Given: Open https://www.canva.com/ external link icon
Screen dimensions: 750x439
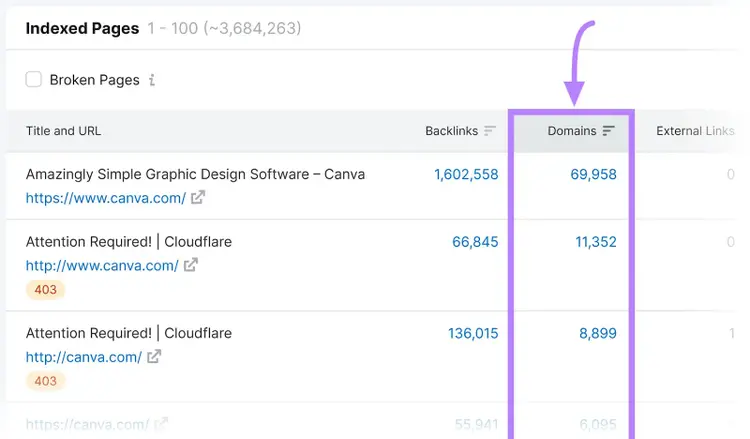Looking at the screenshot, I should tap(198, 197).
